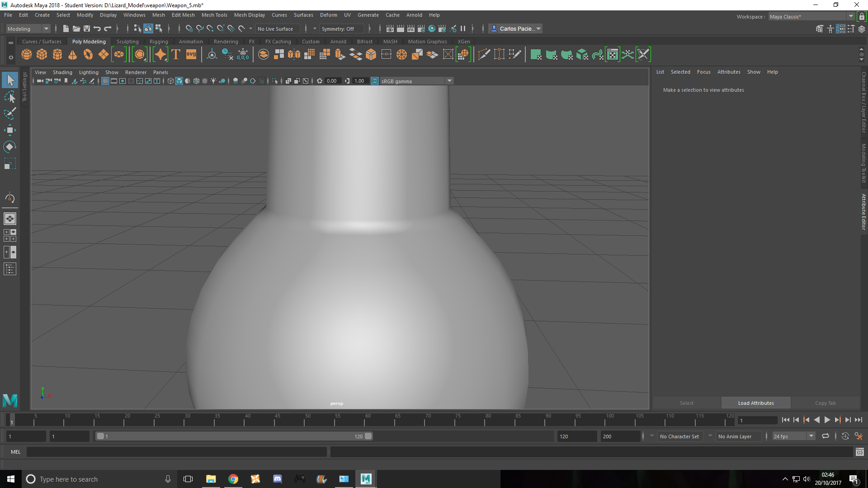Toggle Symmetry off dropdown in status line
Image resolution: width=868 pixels, height=488 pixels.
(x=342, y=28)
